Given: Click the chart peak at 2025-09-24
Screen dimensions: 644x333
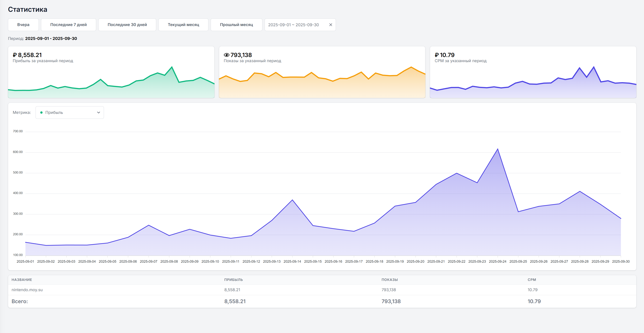Looking at the screenshot, I should pyautogui.click(x=498, y=149).
